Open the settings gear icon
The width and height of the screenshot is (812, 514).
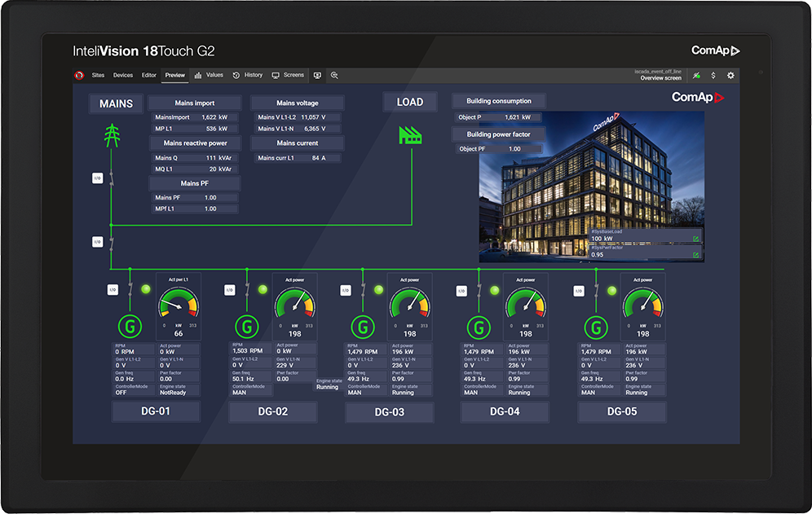(x=730, y=76)
